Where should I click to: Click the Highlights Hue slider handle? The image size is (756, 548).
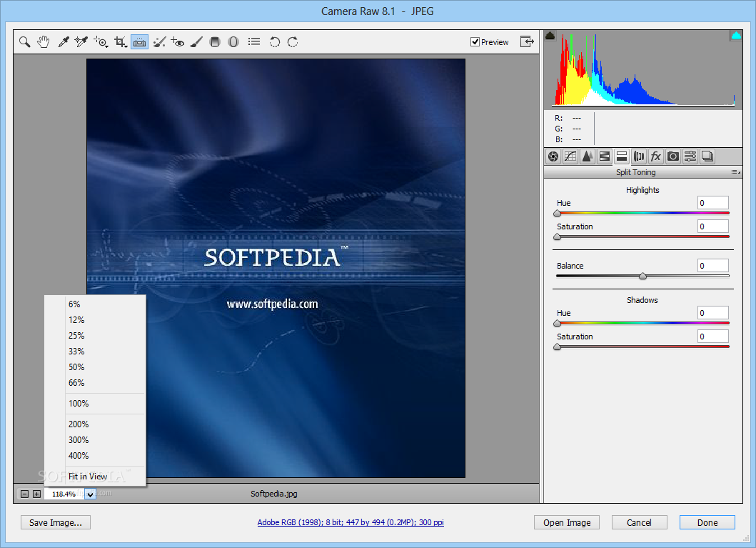(558, 213)
